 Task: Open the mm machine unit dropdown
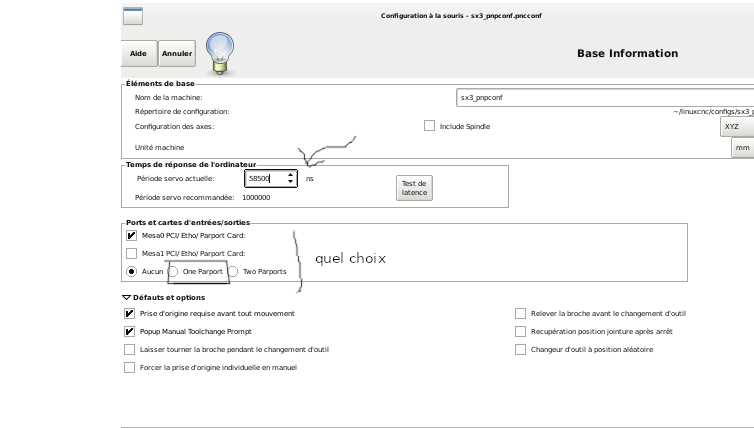click(x=742, y=148)
